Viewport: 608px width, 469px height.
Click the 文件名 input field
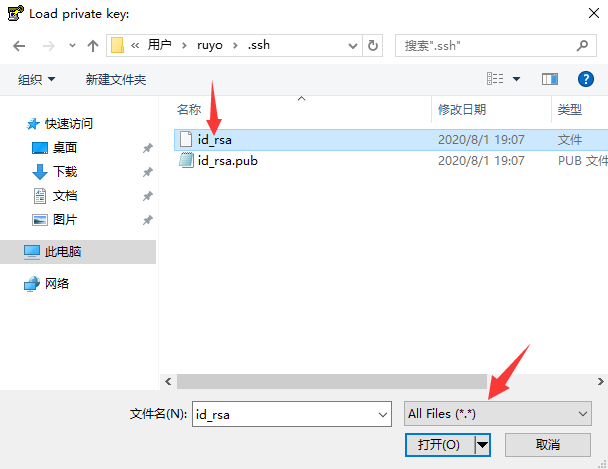(x=292, y=414)
